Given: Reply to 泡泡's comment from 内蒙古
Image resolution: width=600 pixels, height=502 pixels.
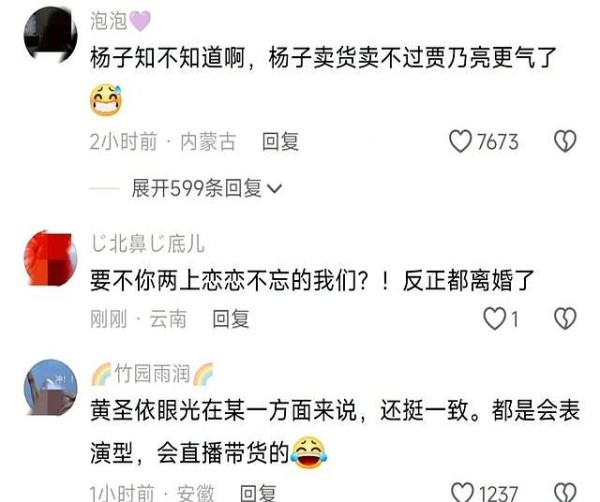Looking at the screenshot, I should 280,142.
